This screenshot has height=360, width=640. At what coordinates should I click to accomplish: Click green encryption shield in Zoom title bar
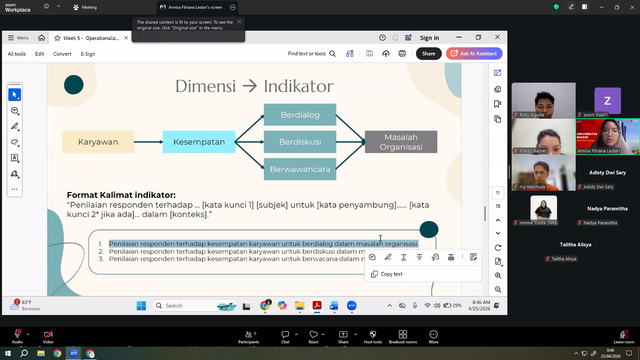[x=556, y=7]
